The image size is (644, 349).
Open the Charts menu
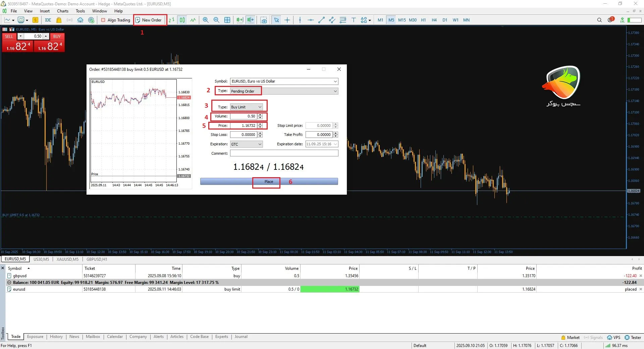63,11
